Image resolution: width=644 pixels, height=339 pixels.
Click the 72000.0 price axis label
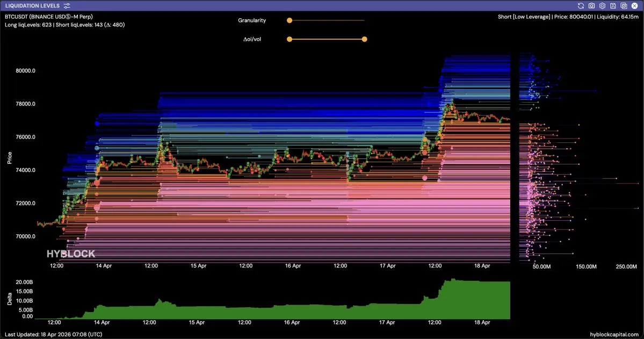[25, 204]
